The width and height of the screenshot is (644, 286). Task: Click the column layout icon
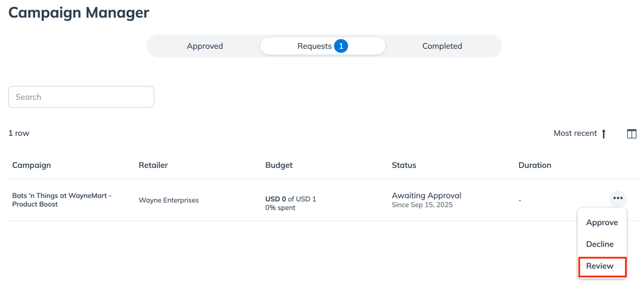(632, 134)
